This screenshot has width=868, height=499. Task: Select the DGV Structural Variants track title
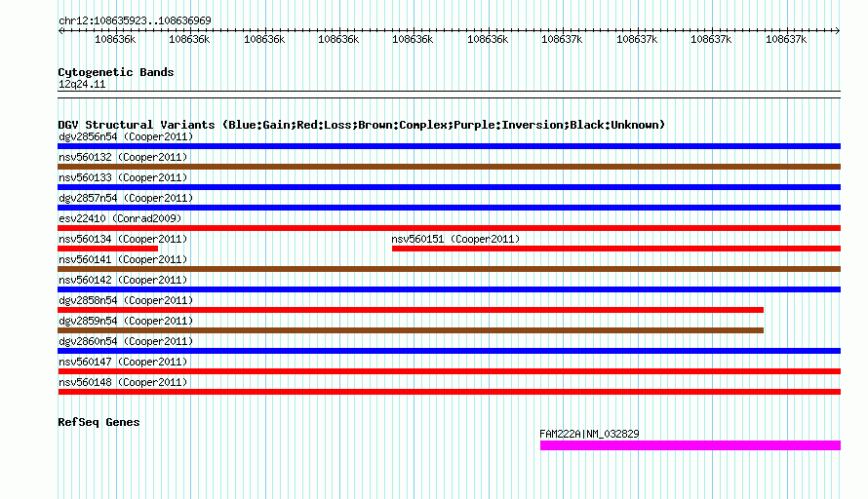[x=362, y=125]
